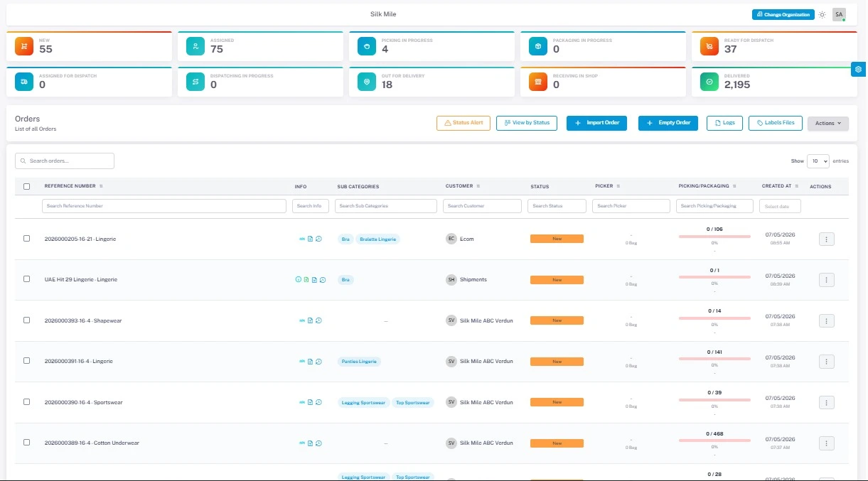This screenshot has width=868, height=481.
Task: Sort by Customer column icon
Action: tap(478, 186)
